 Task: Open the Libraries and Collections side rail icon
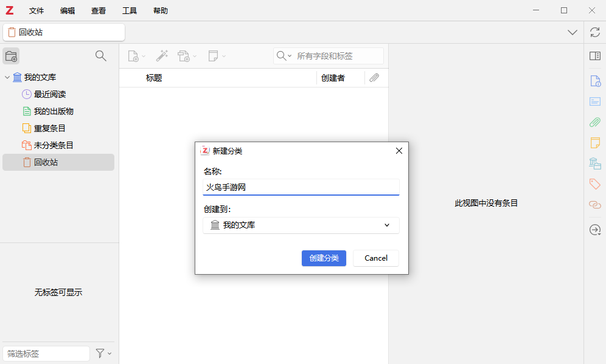[595, 163]
